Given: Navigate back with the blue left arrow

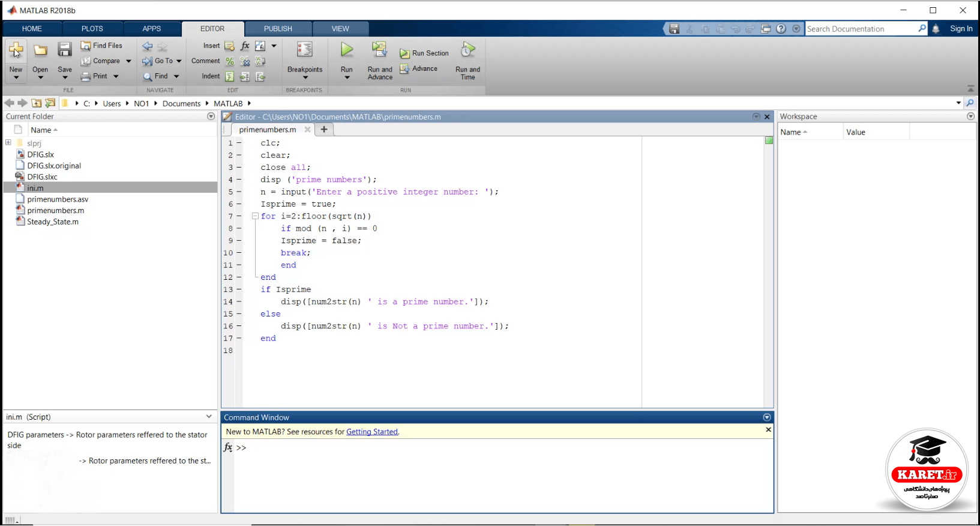Looking at the screenshot, I should 148,46.
